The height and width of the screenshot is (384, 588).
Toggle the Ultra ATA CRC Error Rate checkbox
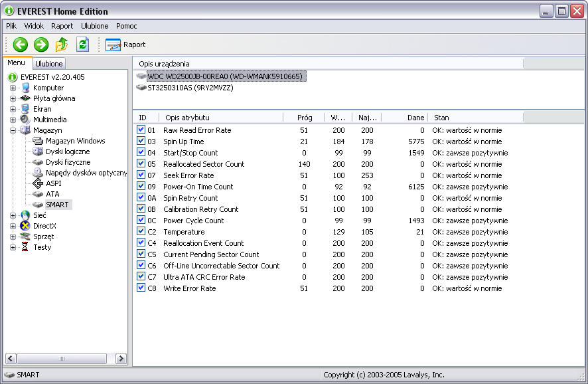141,276
